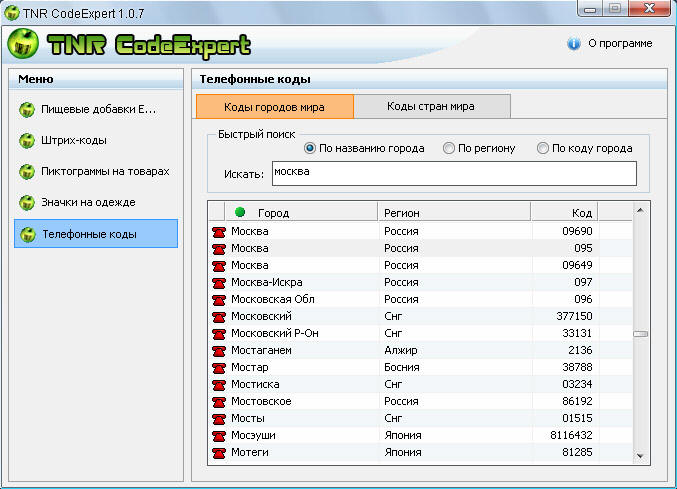Click the apple icon beside Телефонные коды

tap(28, 234)
